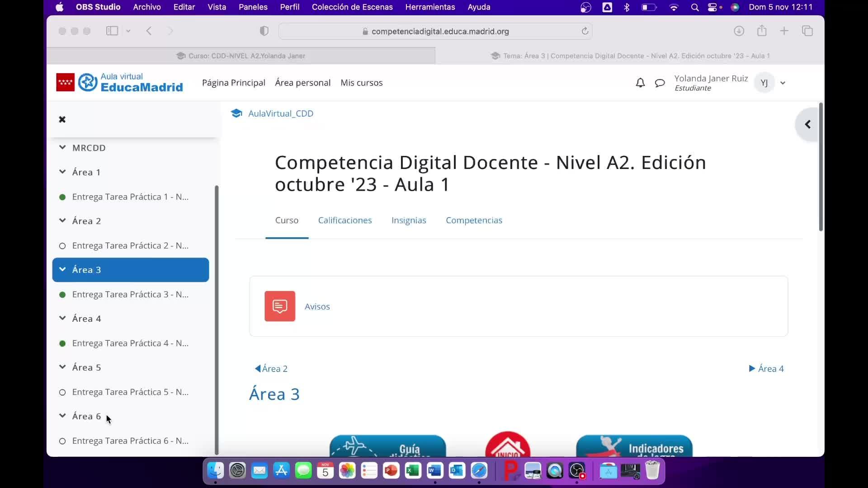Toggle completion circle for Tarea Práctica 6
The image size is (868, 488).
point(62,441)
